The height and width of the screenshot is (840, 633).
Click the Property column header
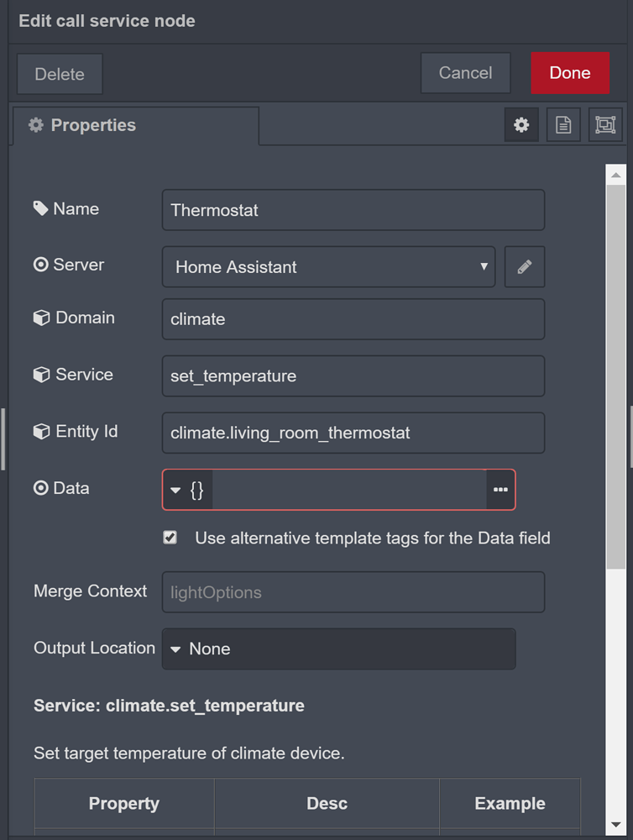pos(124,803)
